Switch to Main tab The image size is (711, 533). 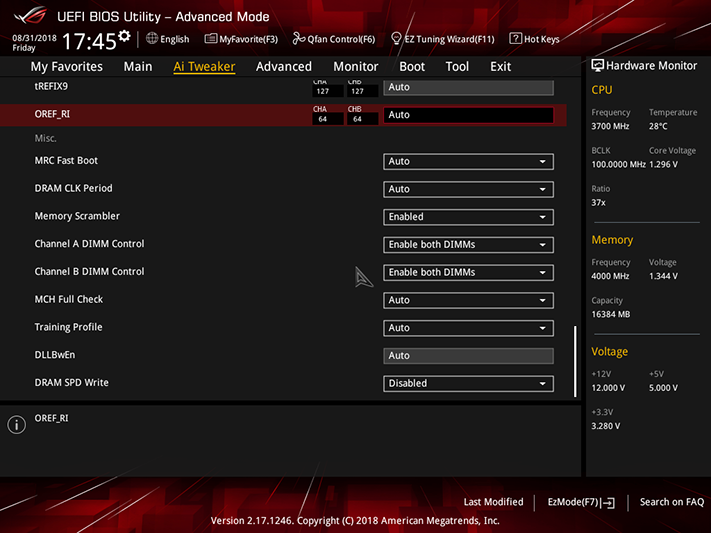pyautogui.click(x=138, y=67)
